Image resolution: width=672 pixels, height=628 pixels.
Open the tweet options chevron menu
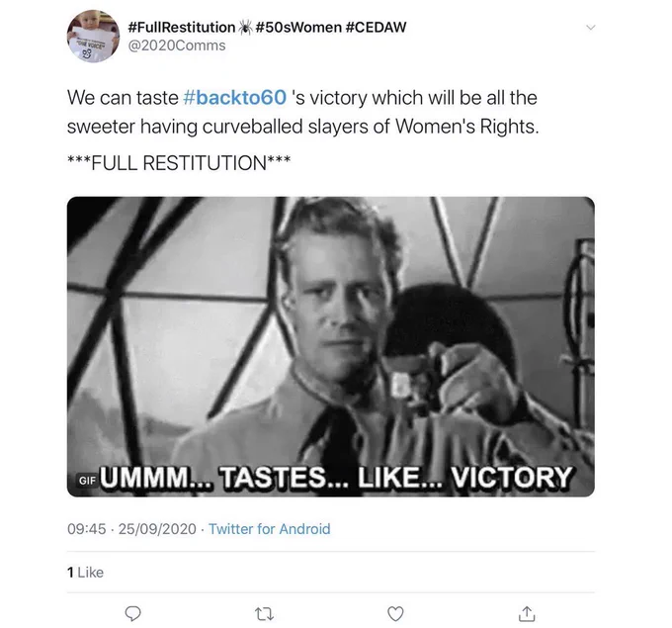591,28
